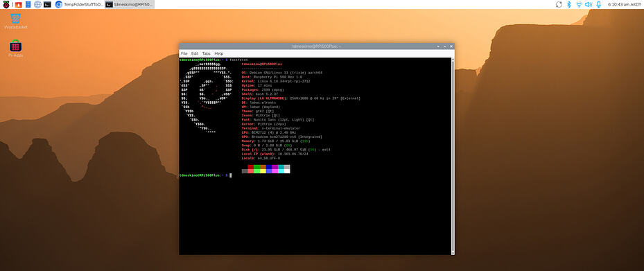Open the volume speaker control

(x=589, y=5)
